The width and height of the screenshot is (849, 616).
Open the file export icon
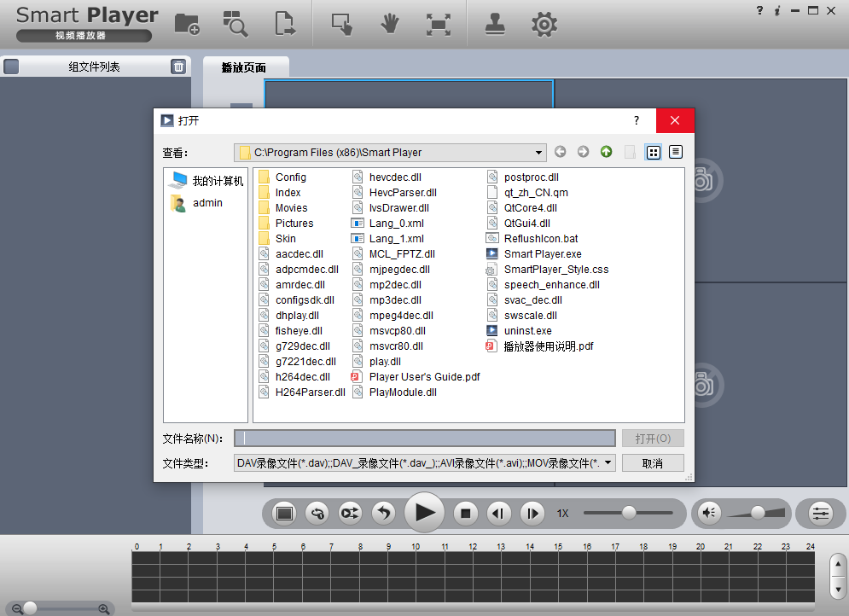(285, 24)
